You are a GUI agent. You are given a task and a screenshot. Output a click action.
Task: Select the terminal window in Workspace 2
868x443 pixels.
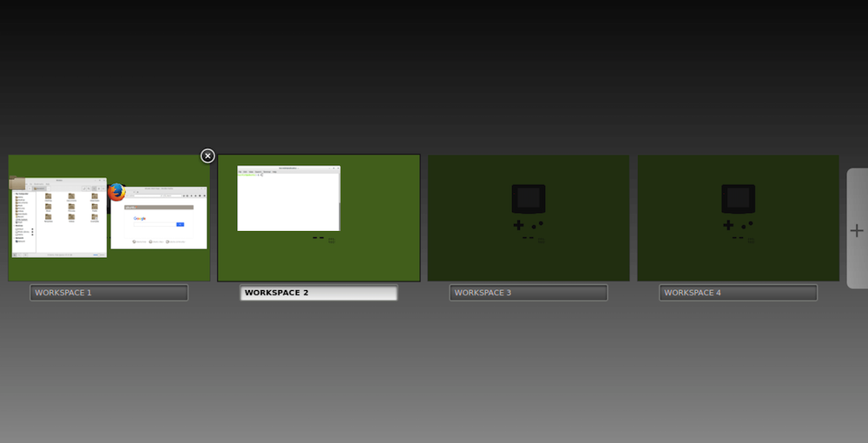(x=288, y=198)
